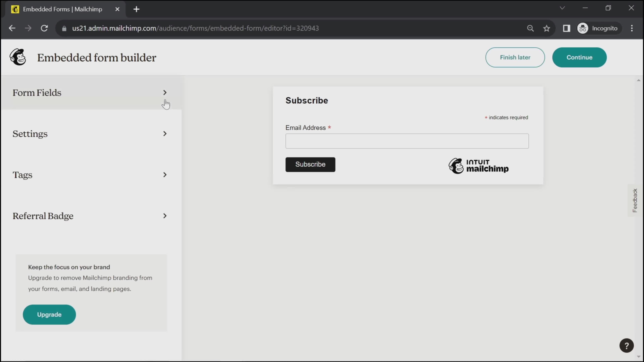Click the Upgrade button
644x362 pixels.
click(49, 315)
